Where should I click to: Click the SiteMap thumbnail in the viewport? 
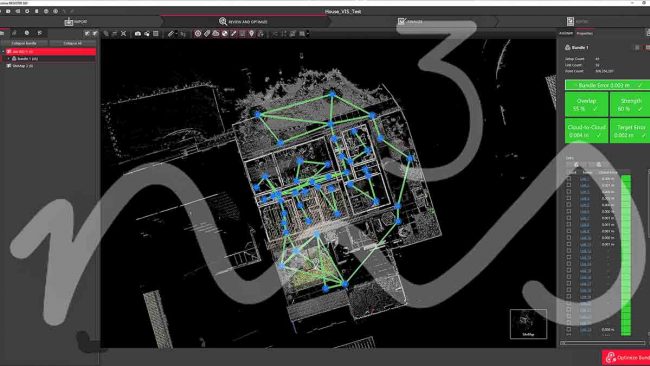[x=528, y=324]
